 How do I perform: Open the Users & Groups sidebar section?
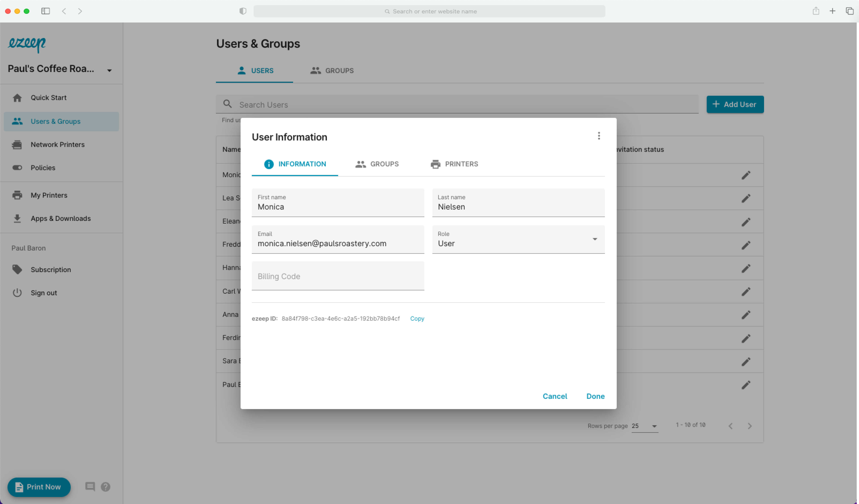[x=55, y=121]
